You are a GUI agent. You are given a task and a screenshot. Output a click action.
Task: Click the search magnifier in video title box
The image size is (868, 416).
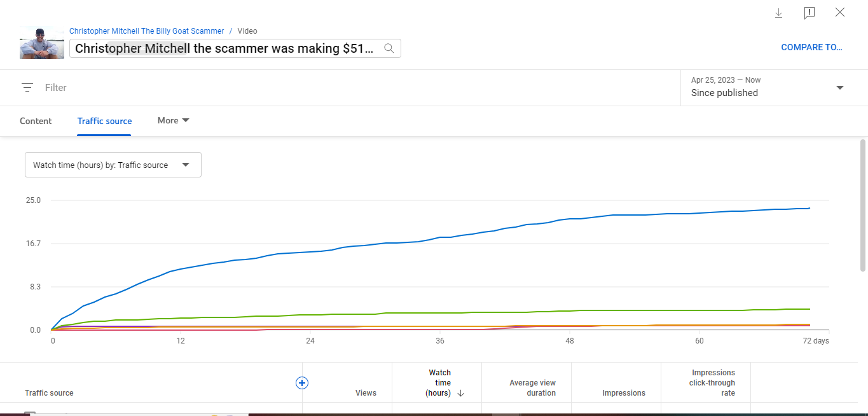pos(389,48)
